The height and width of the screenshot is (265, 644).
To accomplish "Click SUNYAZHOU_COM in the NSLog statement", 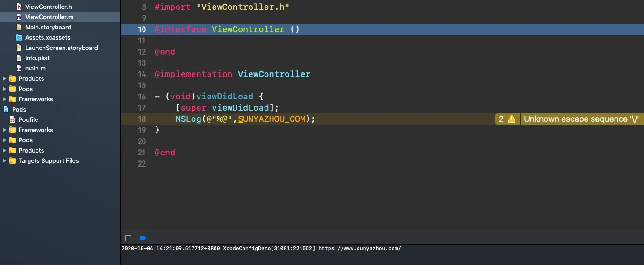I will coord(272,119).
